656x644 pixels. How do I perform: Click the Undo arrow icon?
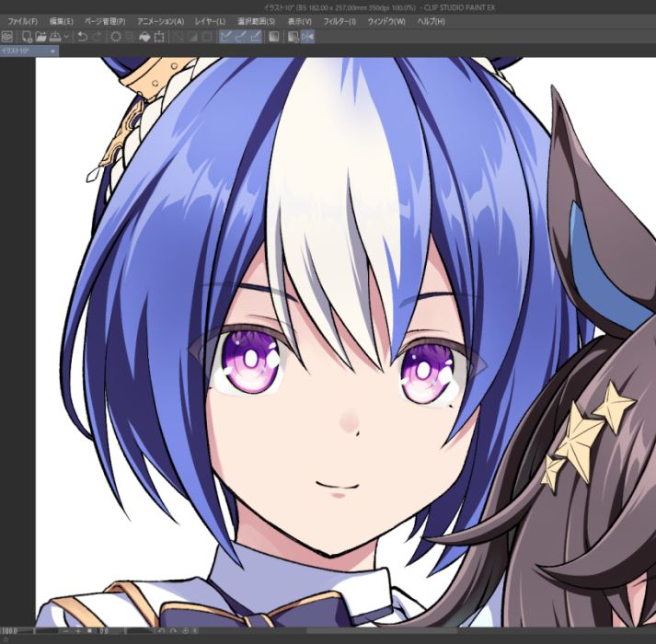83,37
